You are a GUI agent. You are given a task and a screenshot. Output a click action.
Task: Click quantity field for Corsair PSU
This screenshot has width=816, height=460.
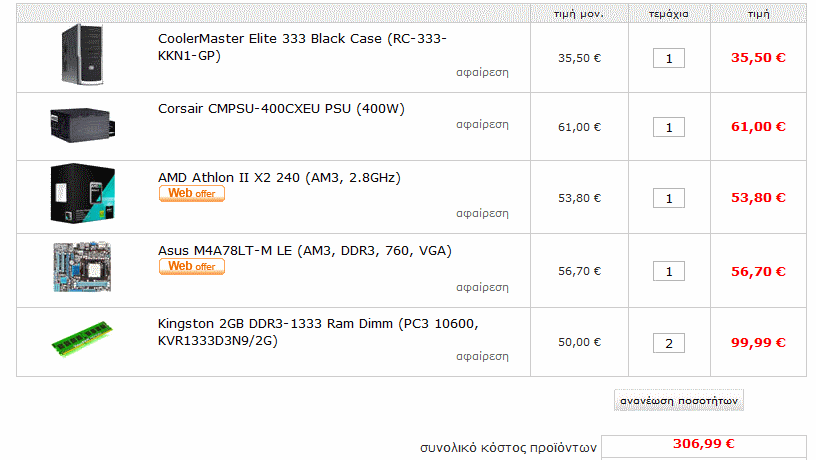tap(669, 127)
